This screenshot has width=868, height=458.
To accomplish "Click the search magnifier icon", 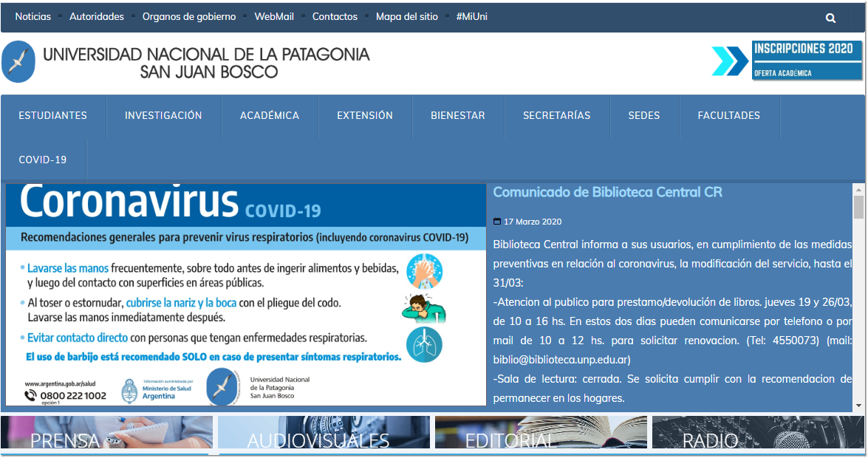I will tap(830, 18).
